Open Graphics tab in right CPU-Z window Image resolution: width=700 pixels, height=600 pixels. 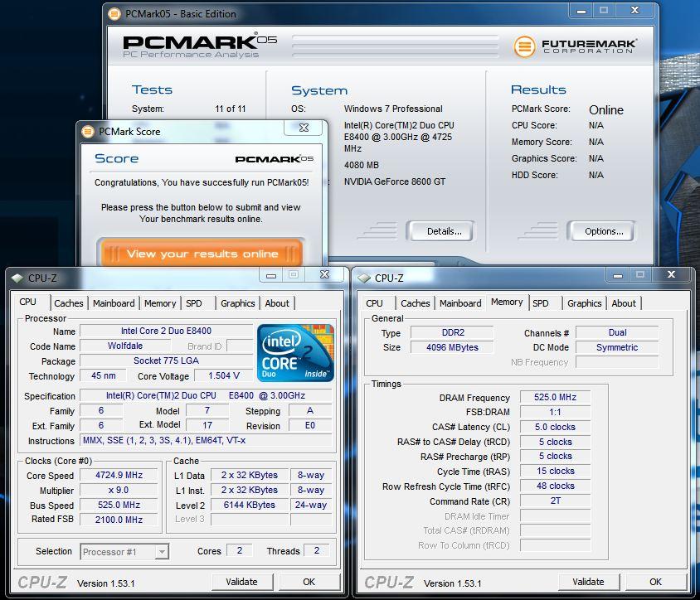coord(585,303)
